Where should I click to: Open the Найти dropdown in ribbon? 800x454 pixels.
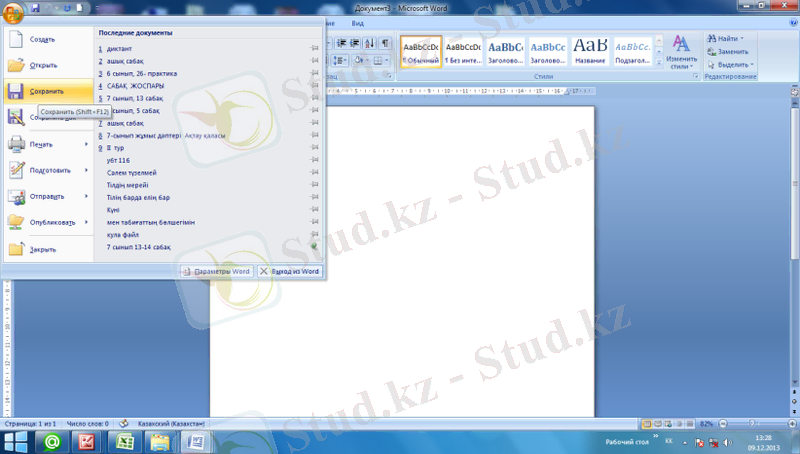742,38
